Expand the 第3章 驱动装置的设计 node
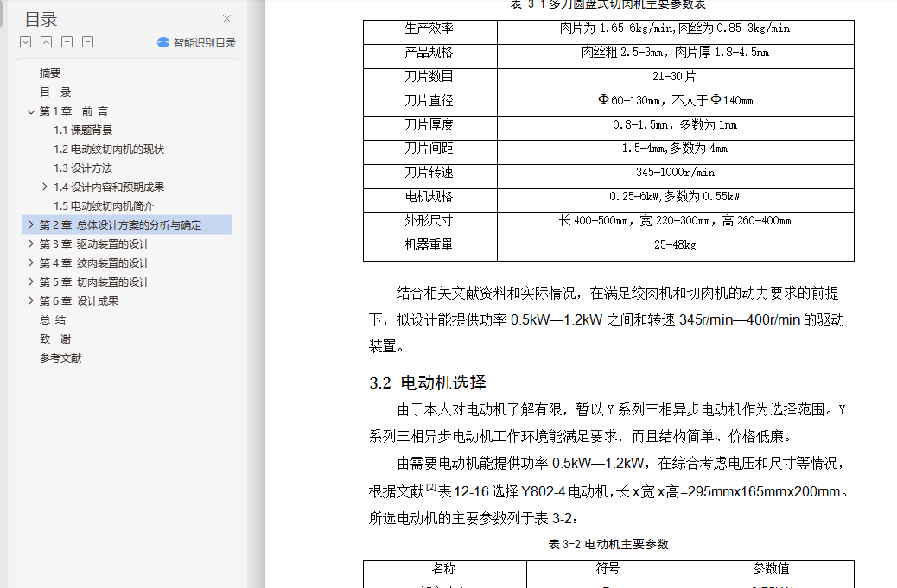The width and height of the screenshot is (897, 588). (x=31, y=244)
